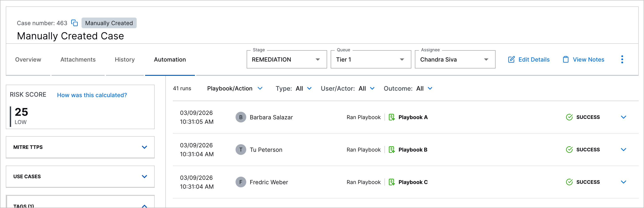Viewport: 644px width, 208px height.
Task: Click the How was this calculated link
Action: [92, 95]
